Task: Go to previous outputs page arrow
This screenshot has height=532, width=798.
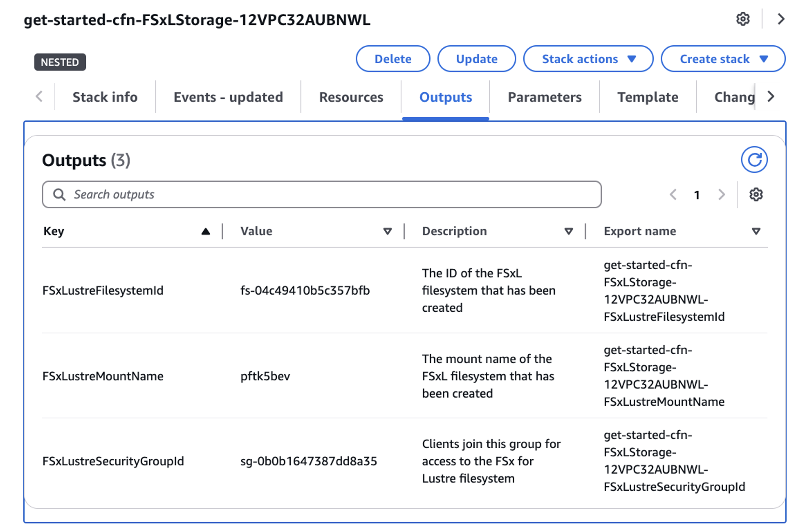Action: point(673,194)
